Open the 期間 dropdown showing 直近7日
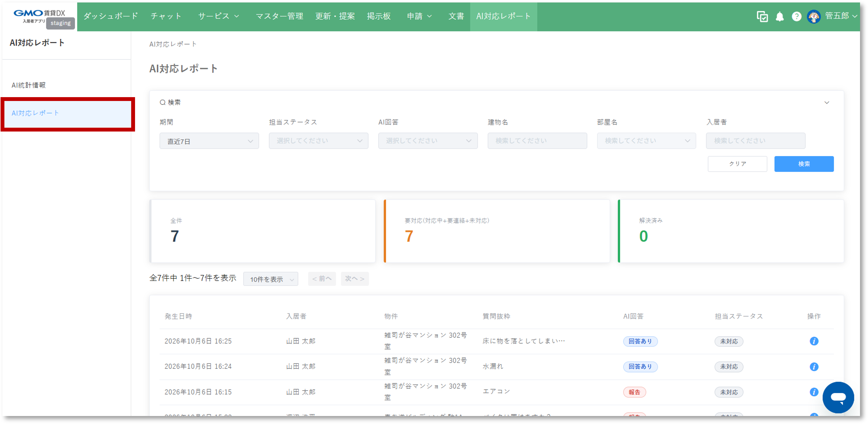The image size is (868, 424). (x=209, y=141)
